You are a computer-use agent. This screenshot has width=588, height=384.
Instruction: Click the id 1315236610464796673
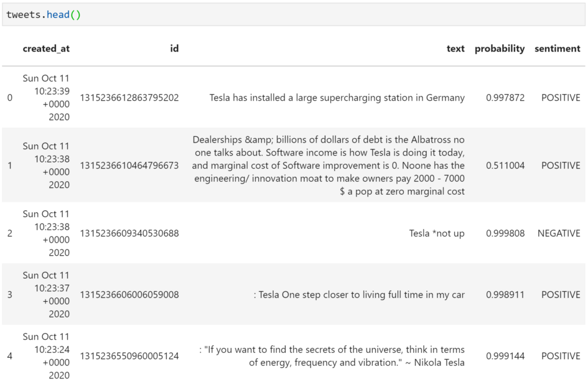tap(129, 166)
